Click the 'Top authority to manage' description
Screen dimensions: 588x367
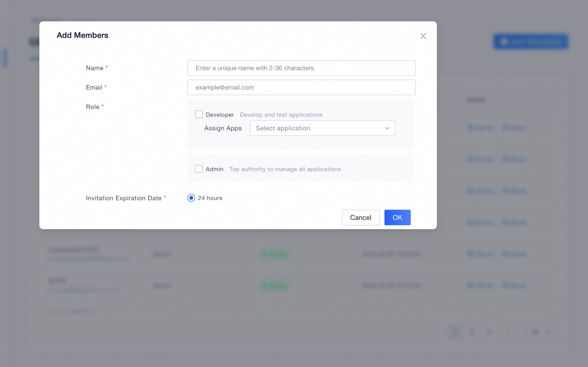[x=285, y=169]
